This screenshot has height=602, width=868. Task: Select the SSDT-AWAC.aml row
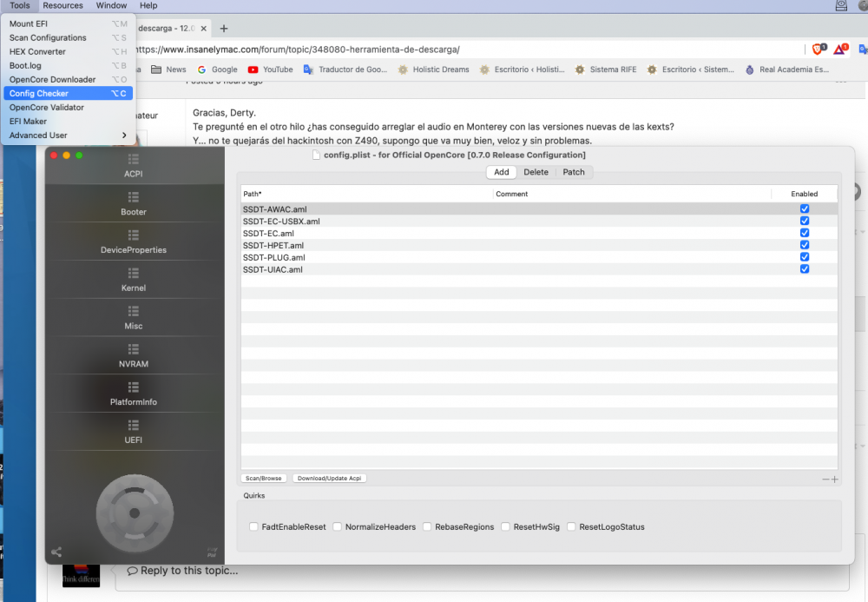click(539, 208)
